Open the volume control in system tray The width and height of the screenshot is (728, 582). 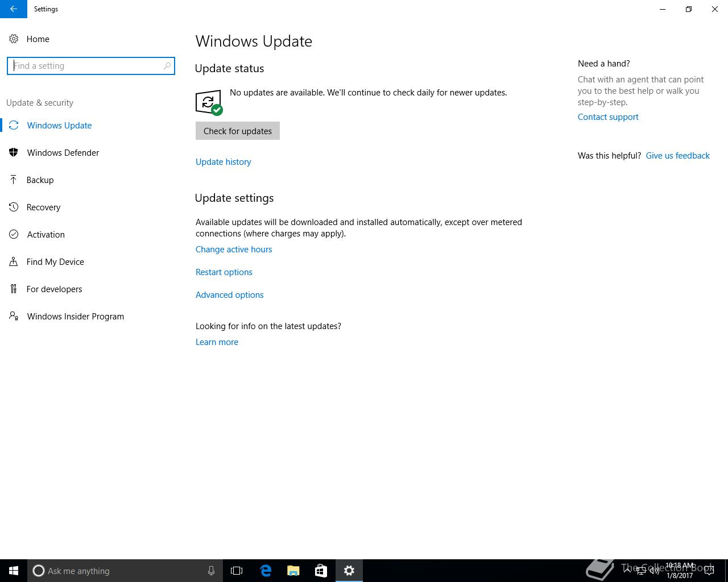click(x=655, y=571)
